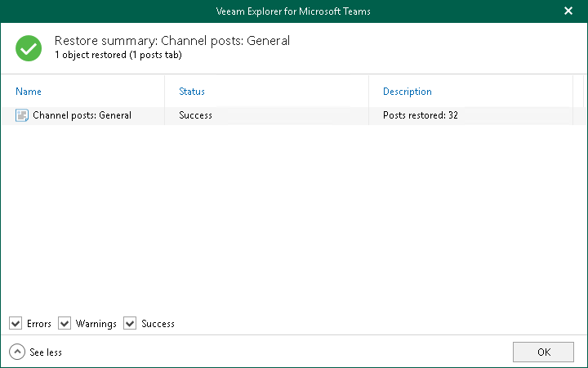588x368 pixels.
Task: Click the "Posts restored: 32" description cell
Action: click(420, 115)
